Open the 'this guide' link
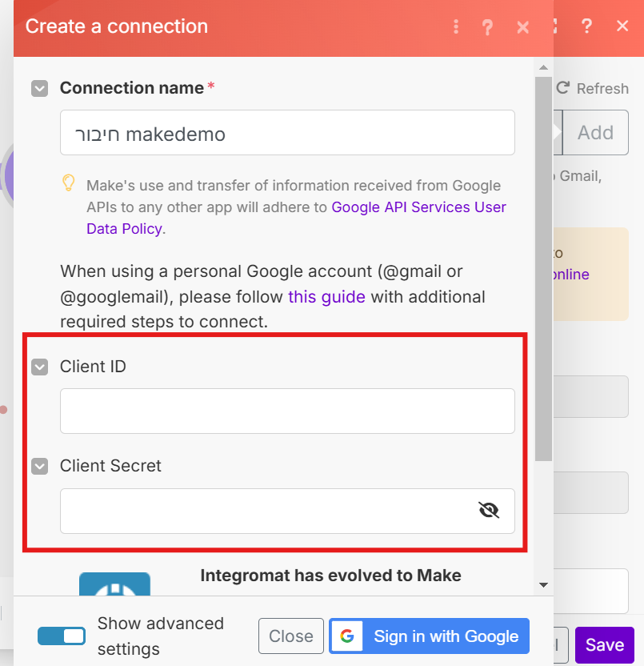 click(x=326, y=297)
